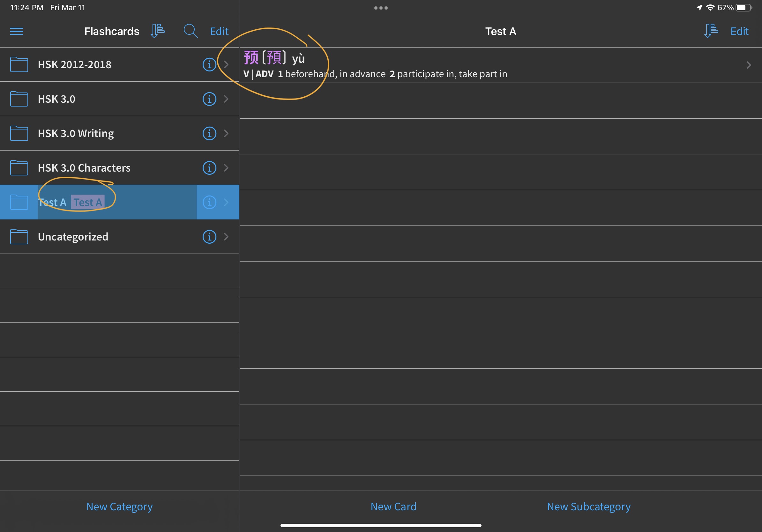Tap Edit in Flashcards header

click(219, 32)
